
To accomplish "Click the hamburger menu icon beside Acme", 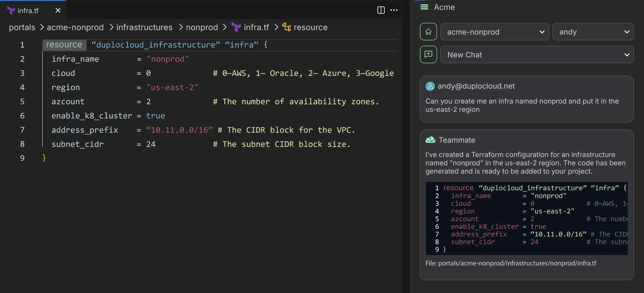I will coord(424,7).
